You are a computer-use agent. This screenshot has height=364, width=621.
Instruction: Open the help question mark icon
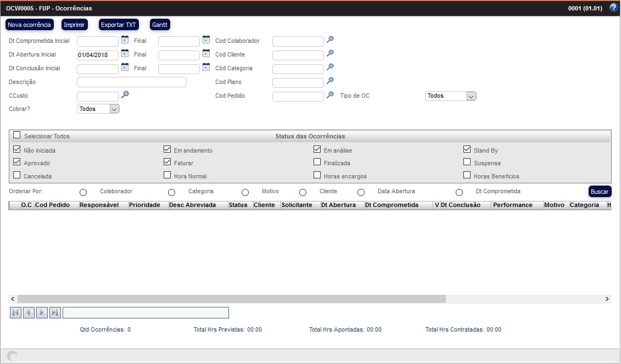(x=613, y=8)
